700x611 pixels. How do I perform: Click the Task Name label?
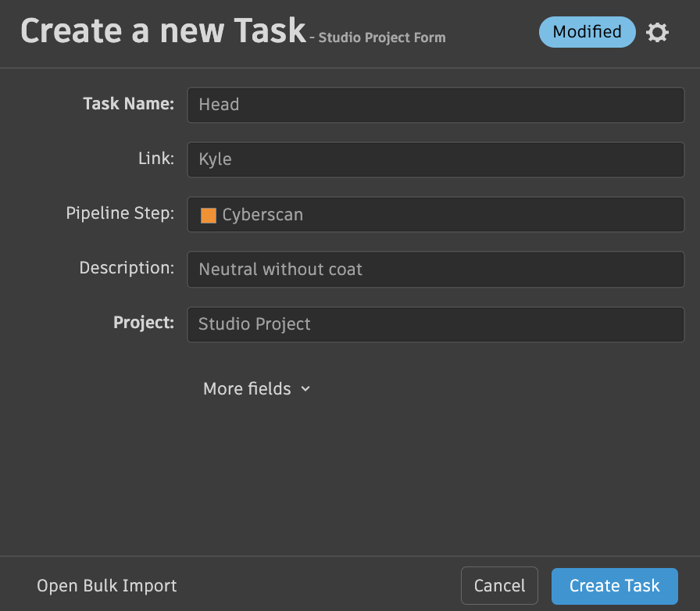128,104
